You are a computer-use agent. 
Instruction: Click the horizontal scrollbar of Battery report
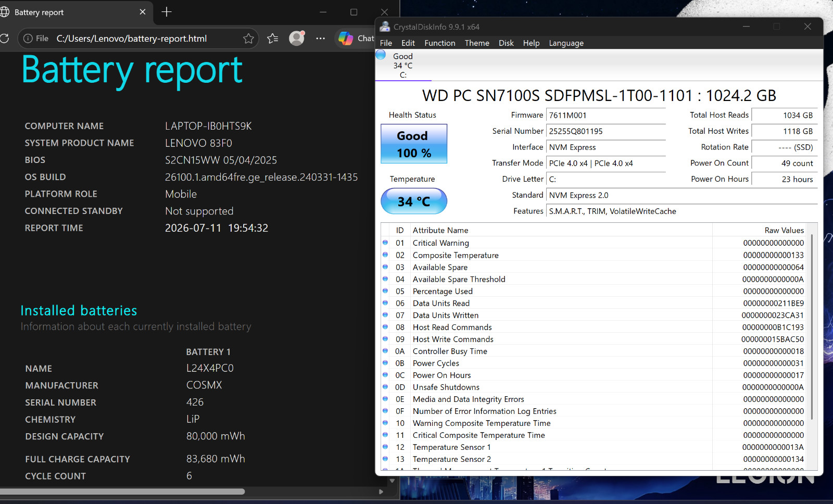122,492
